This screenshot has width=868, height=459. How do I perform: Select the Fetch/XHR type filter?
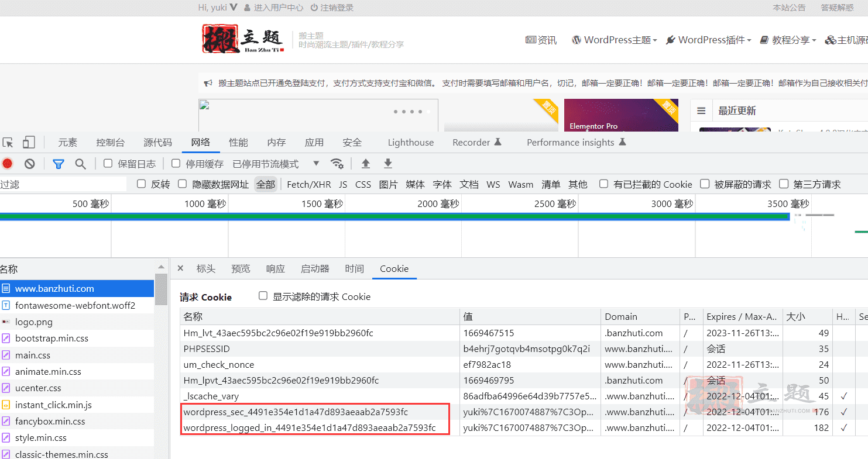coord(309,184)
